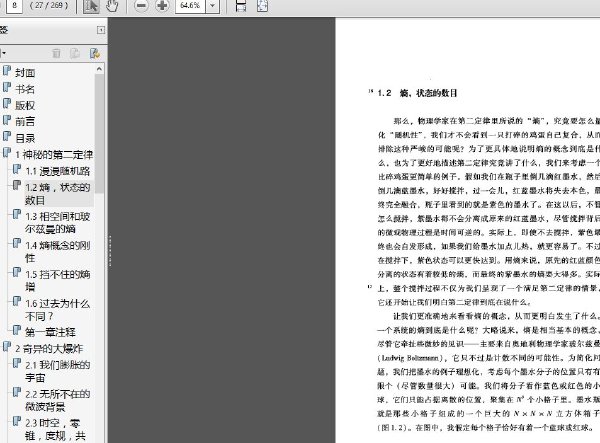Open bookmark 2.3 时空，零锥，度规
Viewport: 600px width, 443px height.
pyautogui.click(x=55, y=429)
